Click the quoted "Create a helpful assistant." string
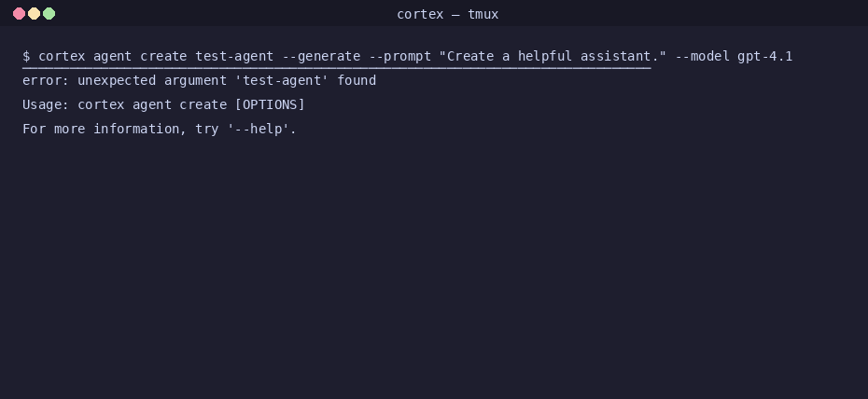868x399 pixels. click(553, 56)
